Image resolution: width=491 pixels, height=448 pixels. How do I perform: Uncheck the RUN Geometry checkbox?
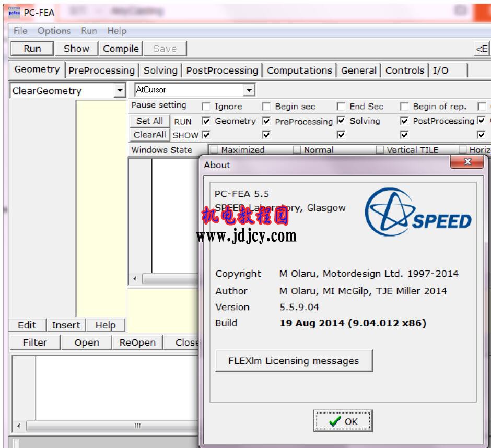coord(206,121)
